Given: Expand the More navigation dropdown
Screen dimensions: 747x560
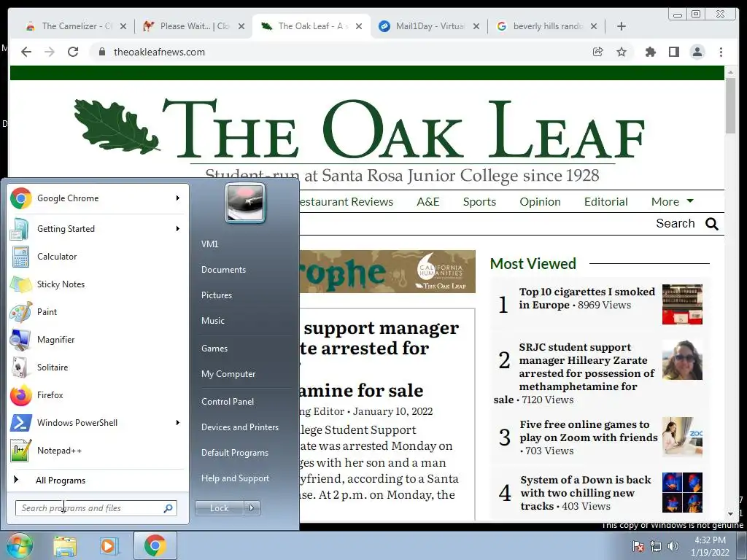Looking at the screenshot, I should pyautogui.click(x=672, y=201).
